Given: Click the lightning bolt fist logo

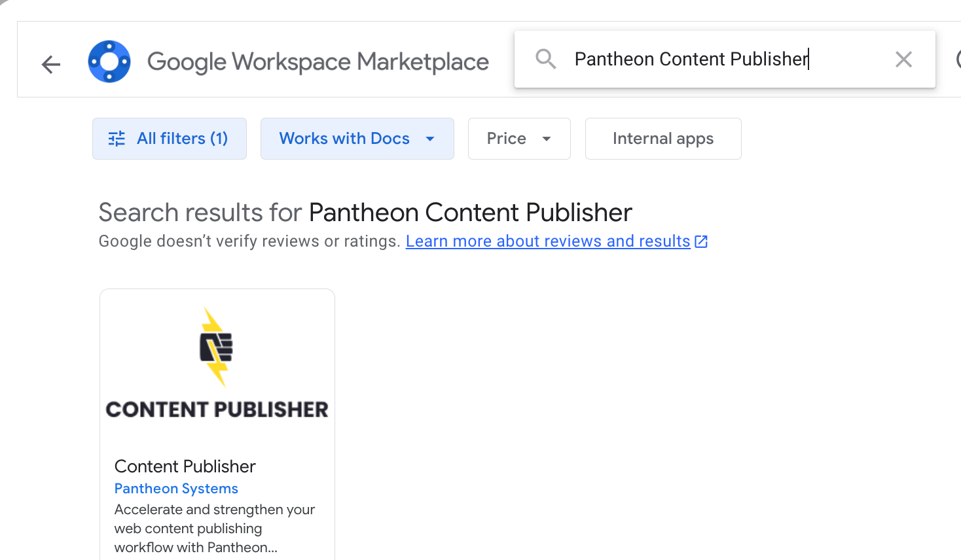Looking at the screenshot, I should (x=216, y=347).
